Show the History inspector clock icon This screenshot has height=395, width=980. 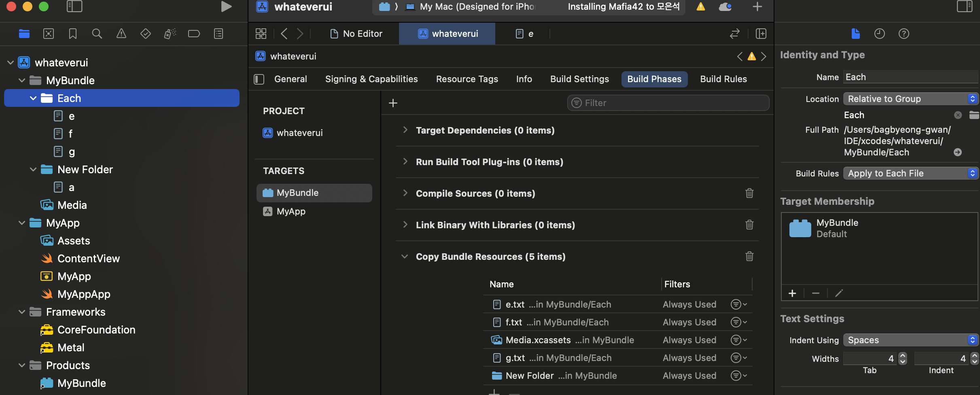click(880, 34)
